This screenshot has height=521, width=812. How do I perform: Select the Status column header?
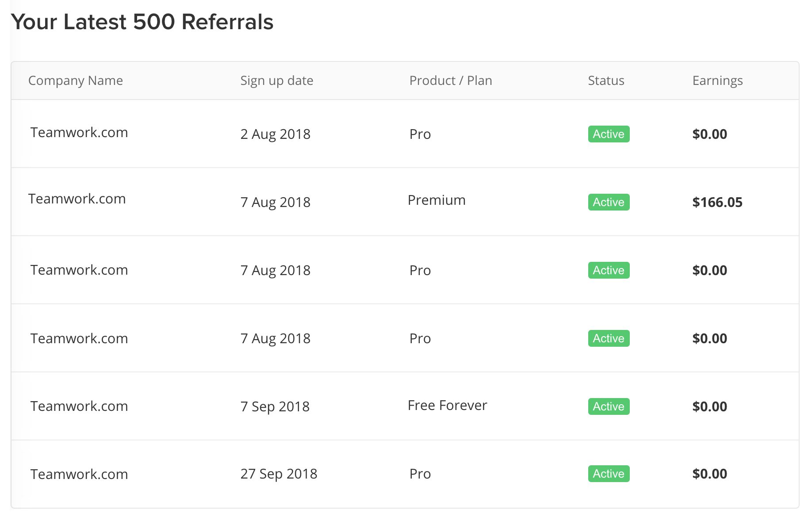(606, 80)
